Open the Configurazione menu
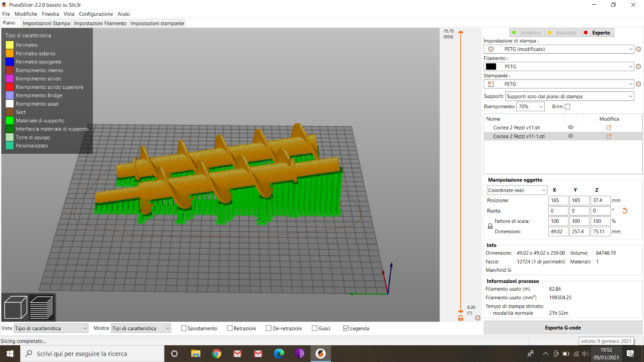 tap(96, 14)
